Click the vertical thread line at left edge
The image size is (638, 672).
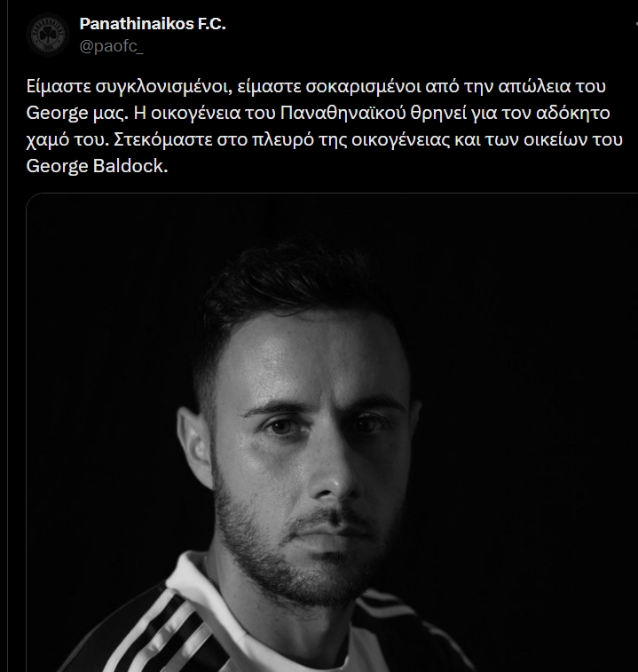(7, 336)
